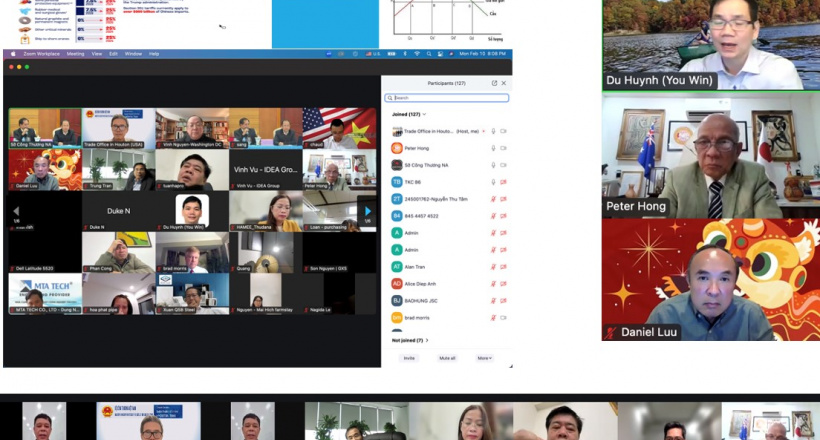This screenshot has width=820, height=440.
Task: Go to next gallery page arrow
Action: pos(368,211)
